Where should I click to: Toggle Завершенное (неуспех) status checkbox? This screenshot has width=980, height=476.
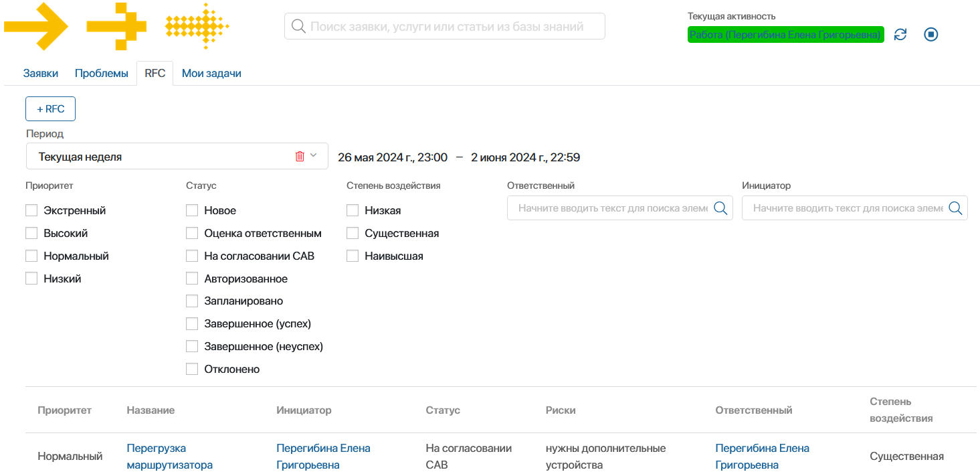click(192, 347)
